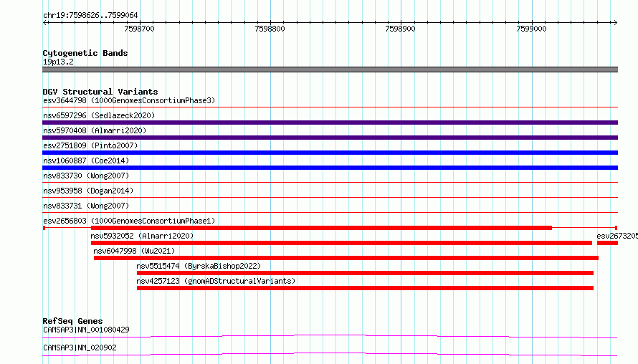Click the blue bar under nsv1060887
Viewport: 638px width, 364px height.
[x=330, y=168]
